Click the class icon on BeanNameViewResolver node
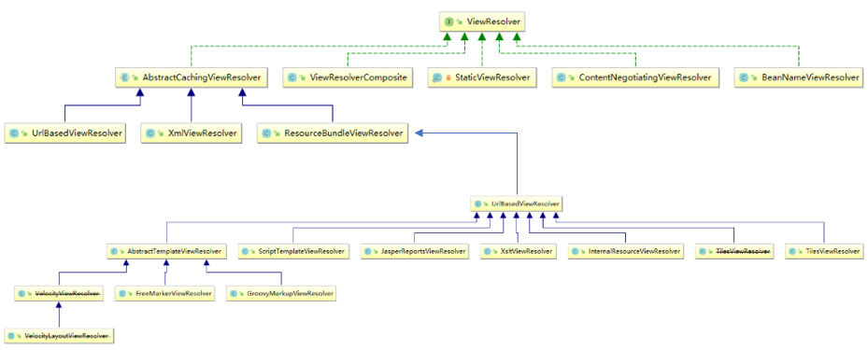The image size is (868, 350). pos(745,78)
